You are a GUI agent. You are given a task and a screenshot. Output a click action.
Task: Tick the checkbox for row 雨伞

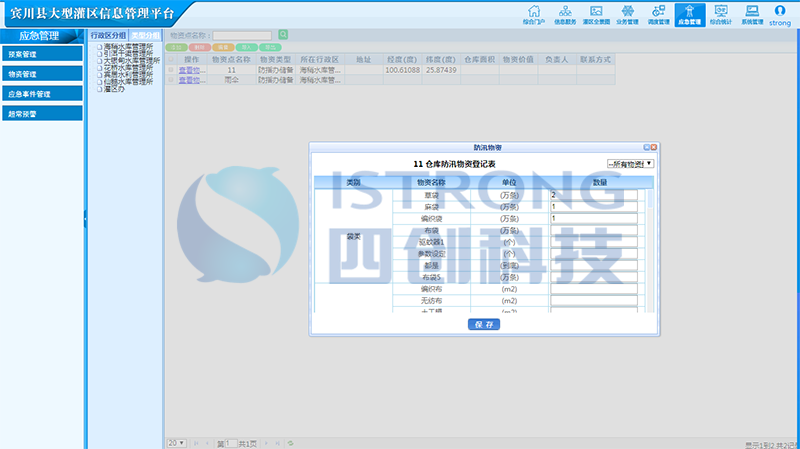(171, 80)
